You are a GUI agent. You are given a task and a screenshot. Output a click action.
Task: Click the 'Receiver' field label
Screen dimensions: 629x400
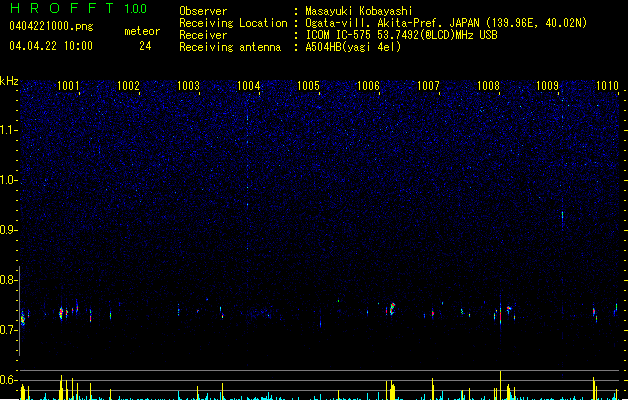coord(203,35)
